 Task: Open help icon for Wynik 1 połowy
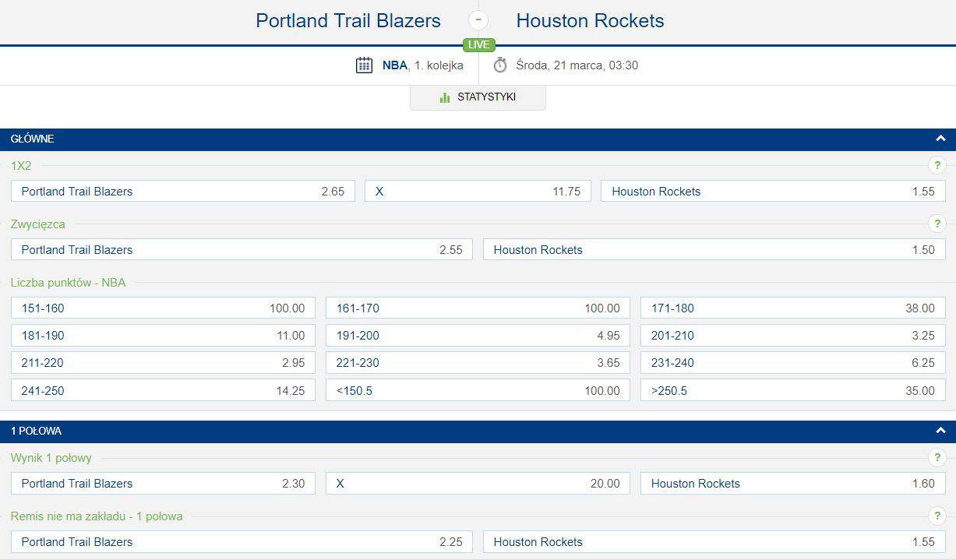tap(937, 457)
